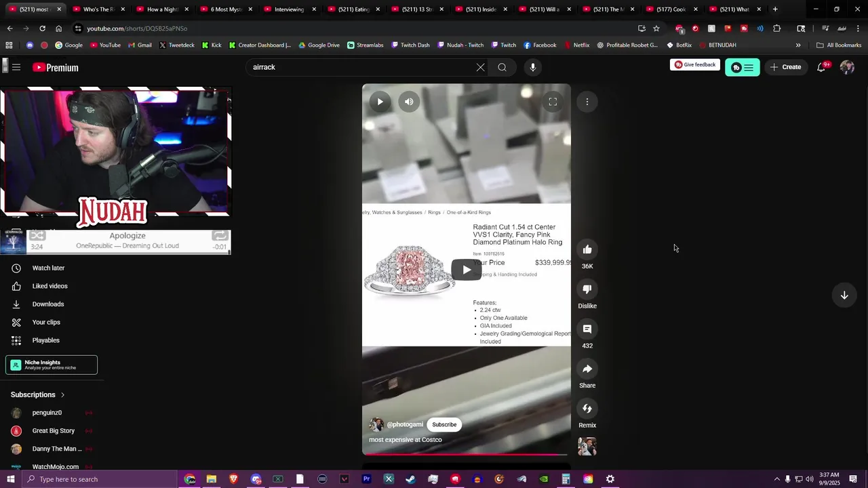
Task: Open Premiere Pro from the taskbar
Action: click(x=366, y=479)
